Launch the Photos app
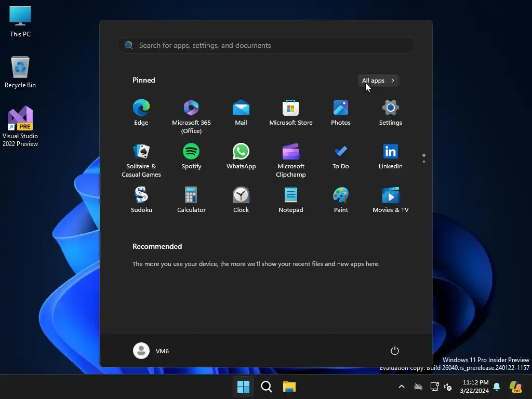The height and width of the screenshot is (399, 532). coord(341,113)
